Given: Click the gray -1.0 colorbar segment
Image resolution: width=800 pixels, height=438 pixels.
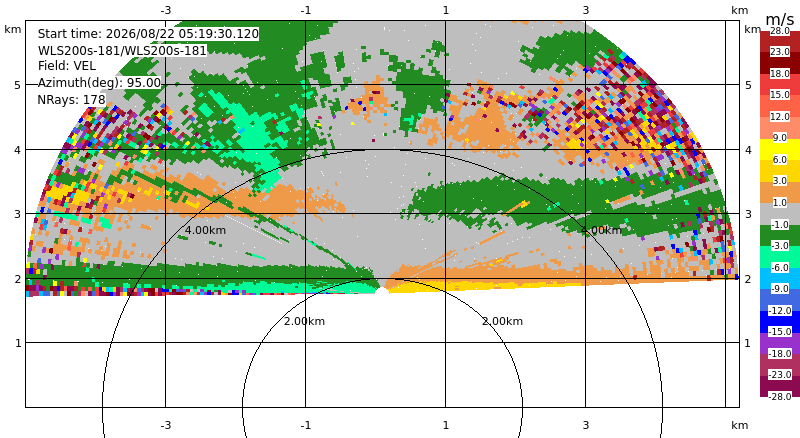Looking at the screenshot, I should (780, 214).
